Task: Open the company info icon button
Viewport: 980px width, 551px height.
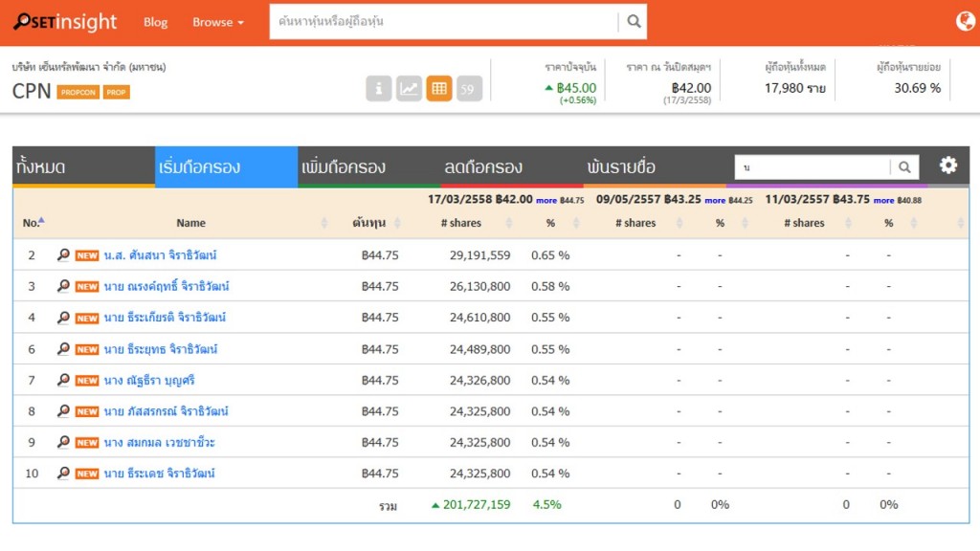Action: [x=378, y=89]
